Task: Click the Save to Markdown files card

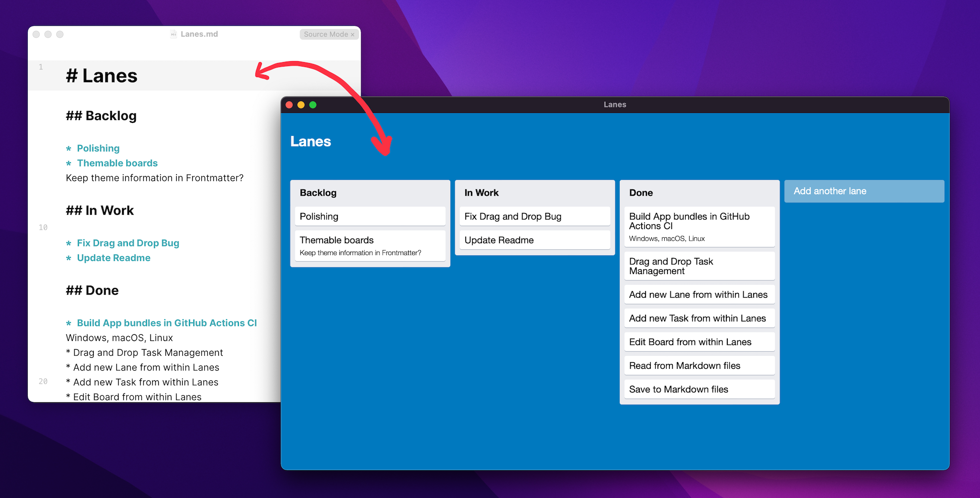Action: point(699,389)
